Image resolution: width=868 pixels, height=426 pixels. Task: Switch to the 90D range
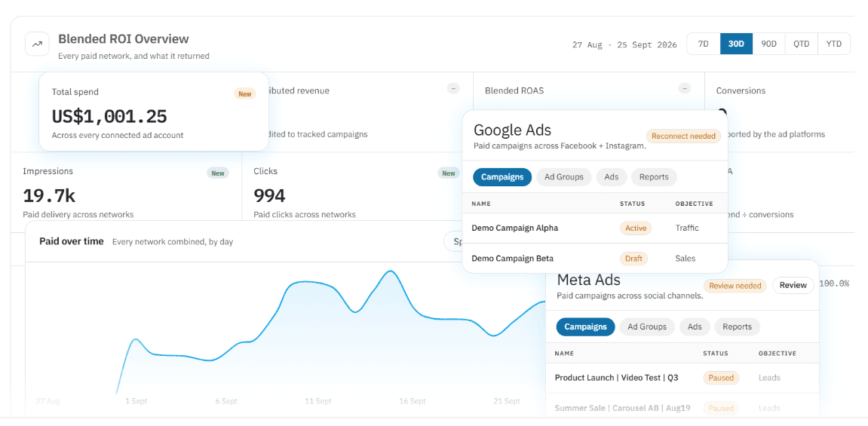pyautogui.click(x=769, y=44)
